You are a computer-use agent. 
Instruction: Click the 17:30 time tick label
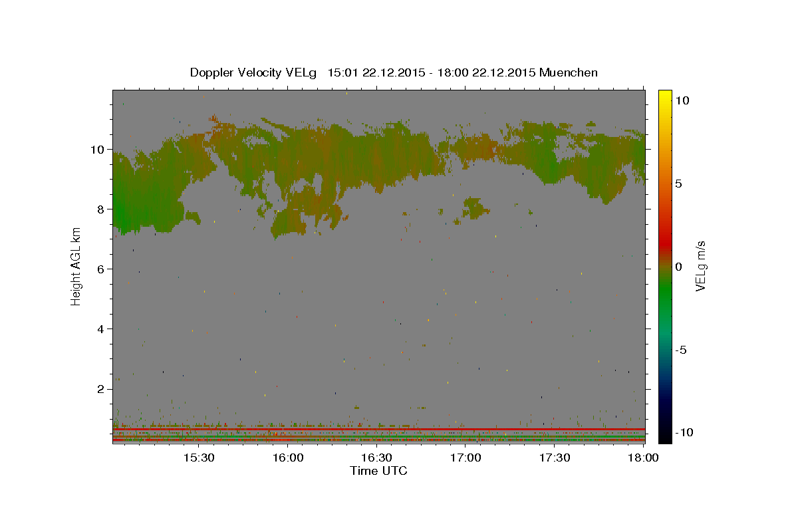(555, 458)
